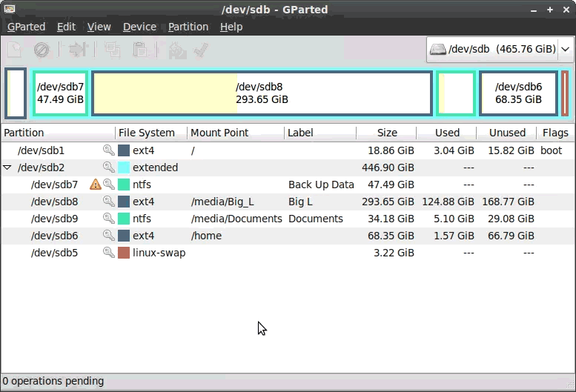Click the "linux-swap" file system cell

159,253
